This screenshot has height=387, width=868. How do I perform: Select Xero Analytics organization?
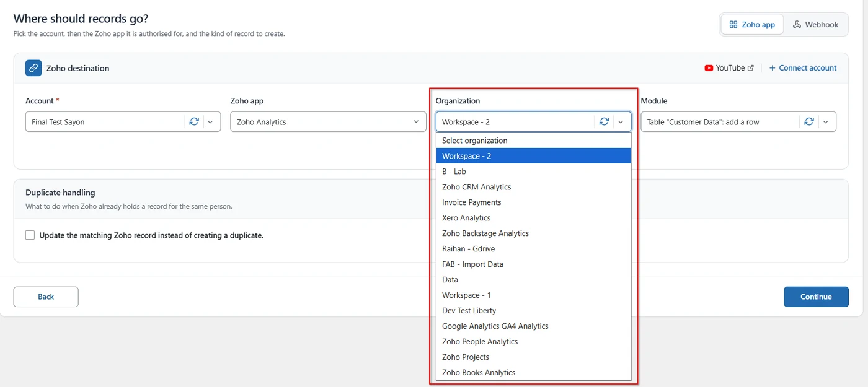pos(533,218)
